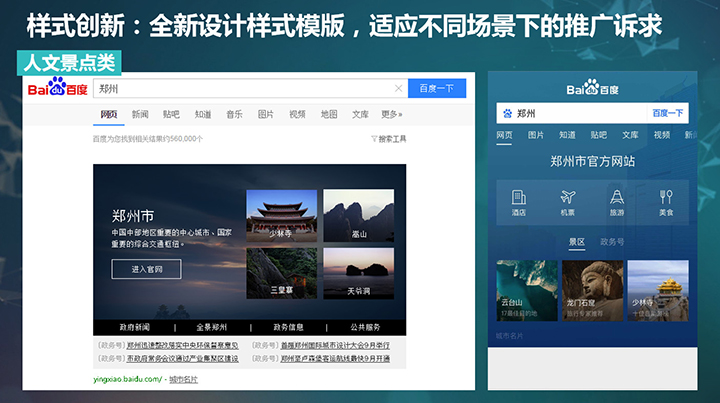720x403 pixels.
Task: Switch to the 图片 tab on desktop
Action: pyautogui.click(x=265, y=114)
